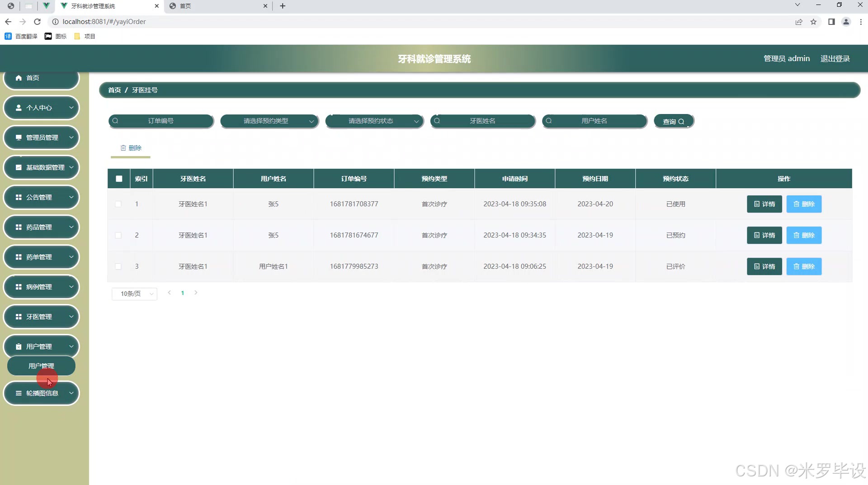Go back using browser back arrow
The image size is (868, 485).
tap(8, 22)
